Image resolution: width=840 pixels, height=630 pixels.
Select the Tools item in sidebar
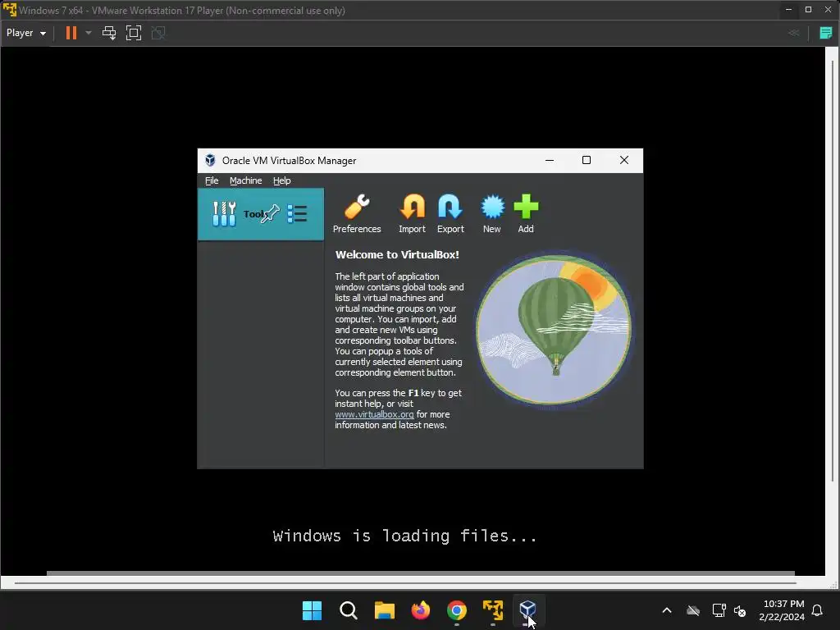[x=260, y=214]
